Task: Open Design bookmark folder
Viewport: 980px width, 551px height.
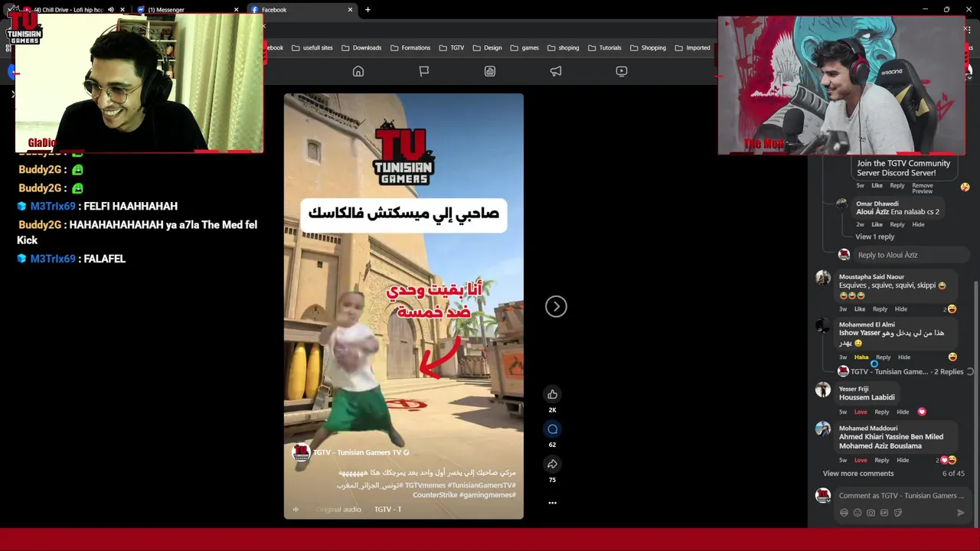Action: tap(488, 47)
